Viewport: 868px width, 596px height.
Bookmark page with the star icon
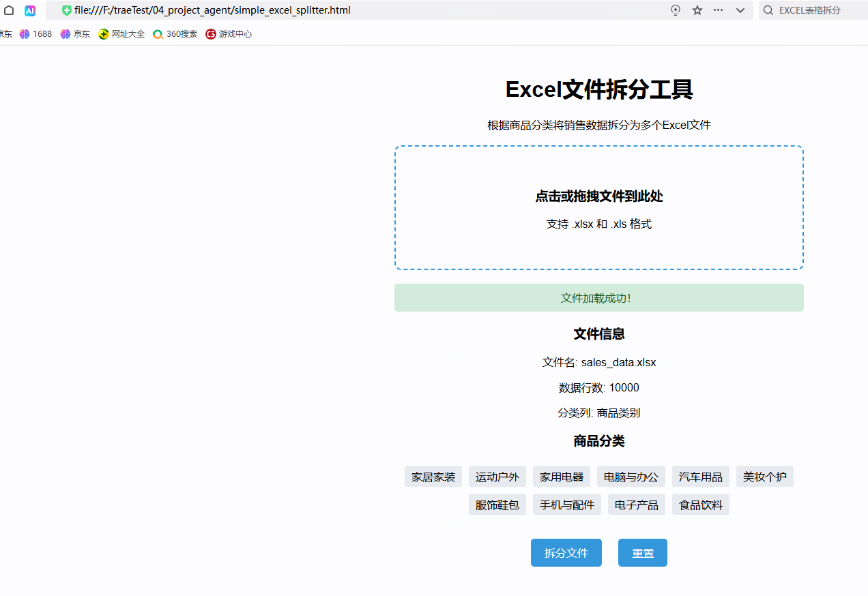pos(697,10)
